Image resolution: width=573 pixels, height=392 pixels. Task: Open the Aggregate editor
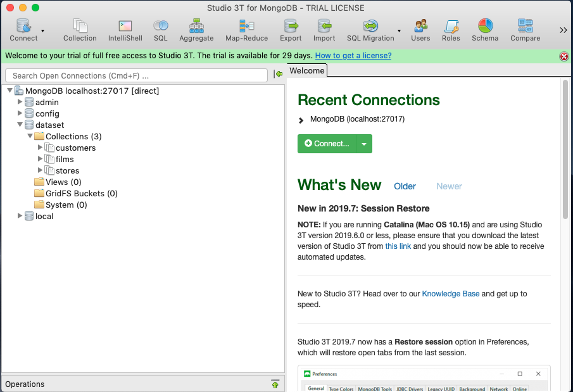[196, 30]
